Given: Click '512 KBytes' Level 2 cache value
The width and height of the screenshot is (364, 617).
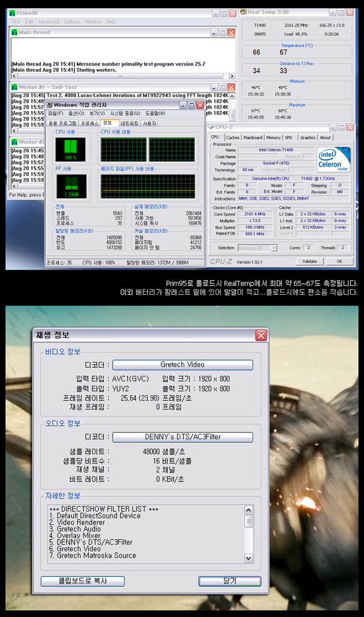Looking at the screenshot, I should [313, 227].
